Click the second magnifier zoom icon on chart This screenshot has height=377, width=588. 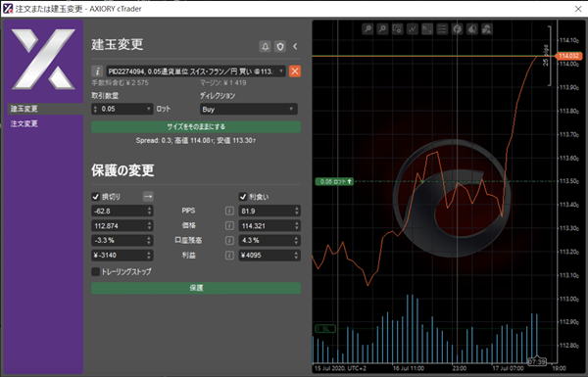click(x=382, y=28)
